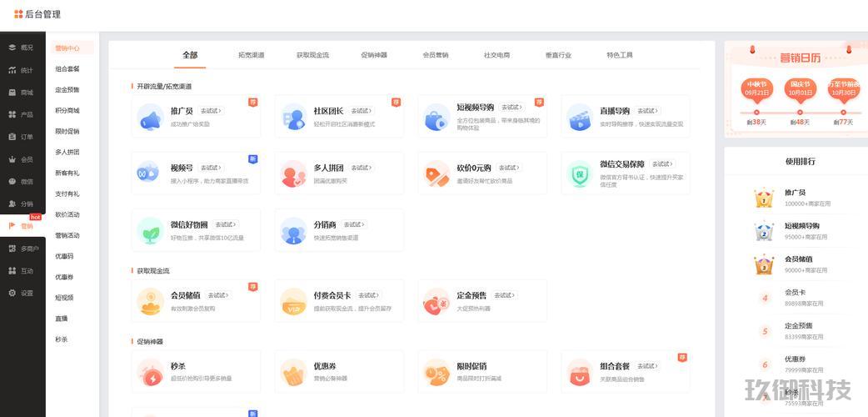Switch to the 全部 tab
Screen dimensions: 868x417
(x=190, y=55)
